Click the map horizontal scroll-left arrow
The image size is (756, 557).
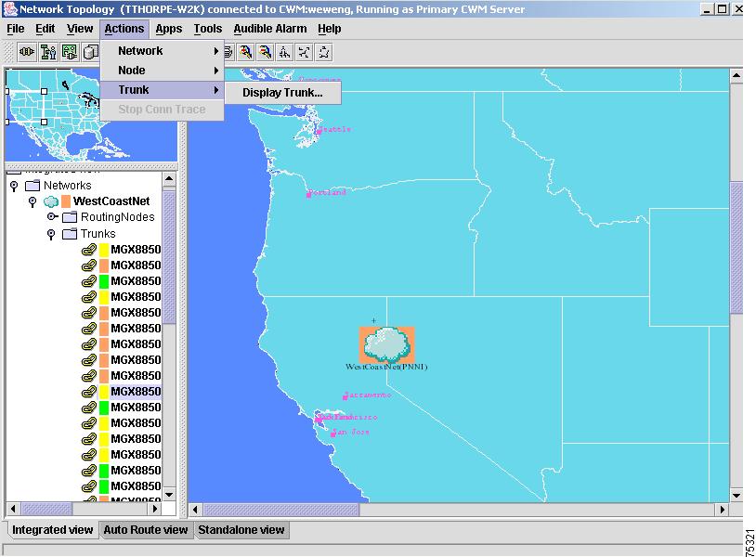[x=195, y=510]
